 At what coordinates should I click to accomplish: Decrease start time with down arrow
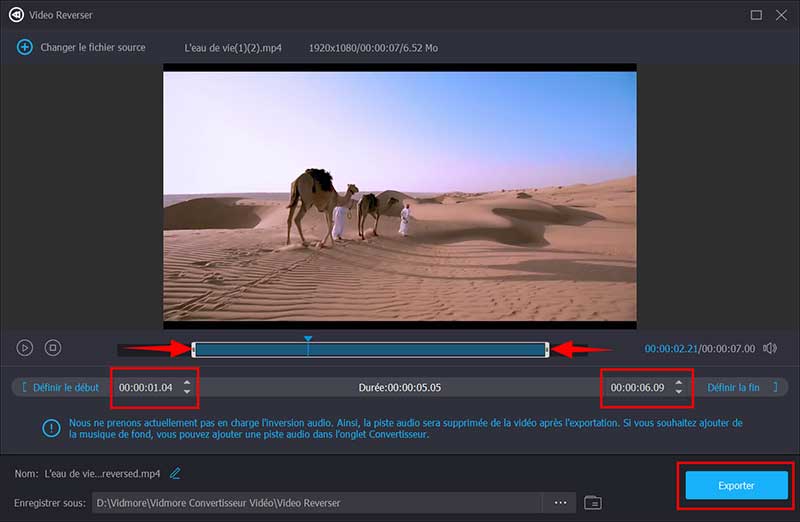187,392
